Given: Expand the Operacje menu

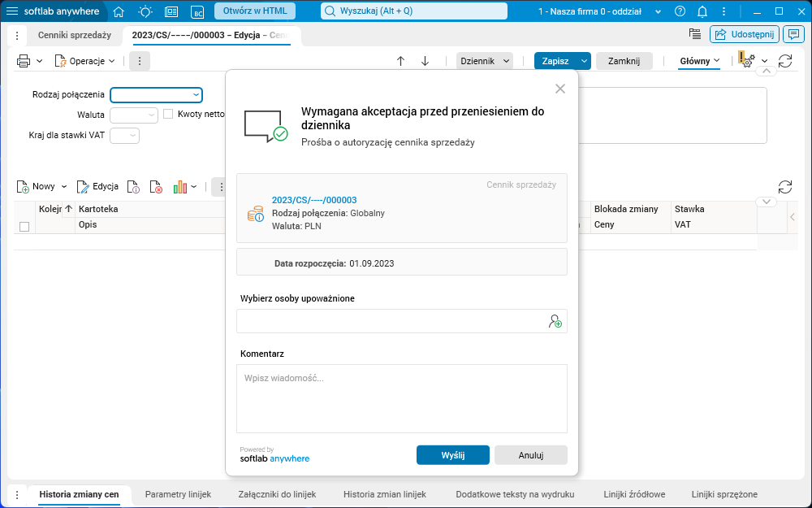Looking at the screenshot, I should [x=85, y=61].
